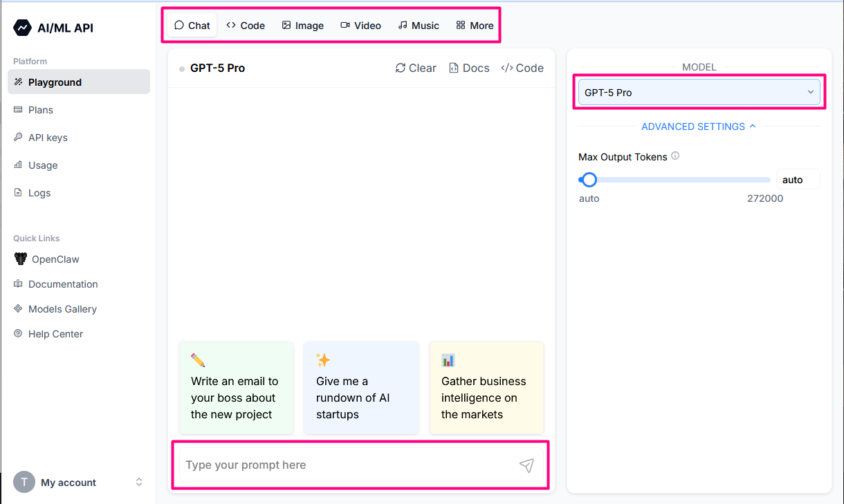
Task: Switch to the Code tab
Action: 246,26
